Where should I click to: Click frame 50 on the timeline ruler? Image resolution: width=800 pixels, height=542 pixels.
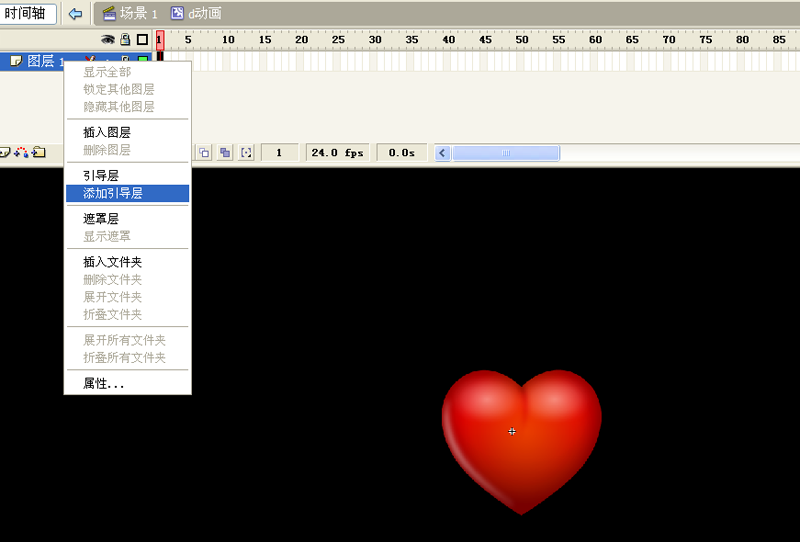[522, 40]
